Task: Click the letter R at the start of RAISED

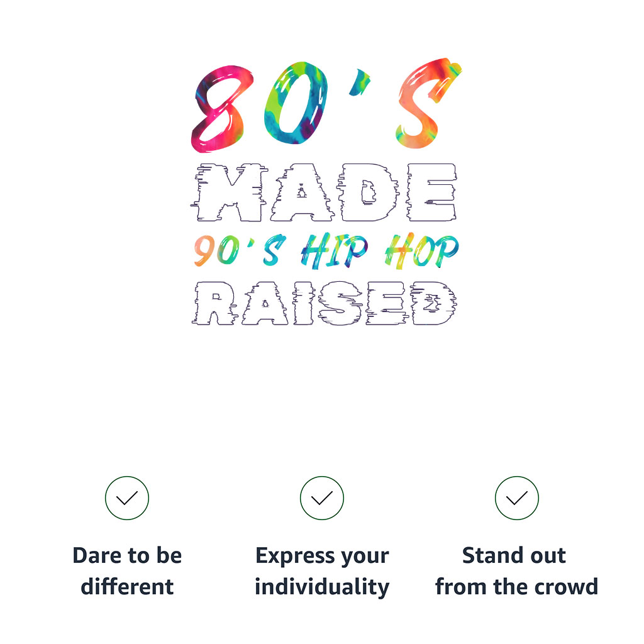Action: (x=215, y=303)
